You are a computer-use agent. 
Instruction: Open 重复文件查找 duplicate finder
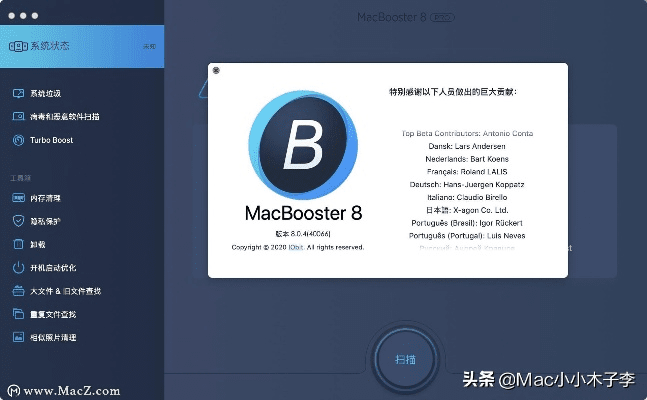click(x=53, y=315)
